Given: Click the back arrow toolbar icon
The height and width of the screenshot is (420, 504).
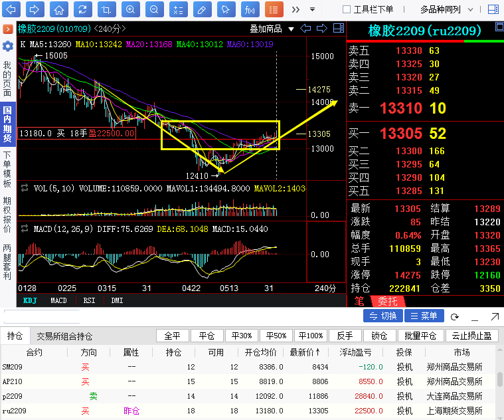Looking at the screenshot, I should [13, 9].
